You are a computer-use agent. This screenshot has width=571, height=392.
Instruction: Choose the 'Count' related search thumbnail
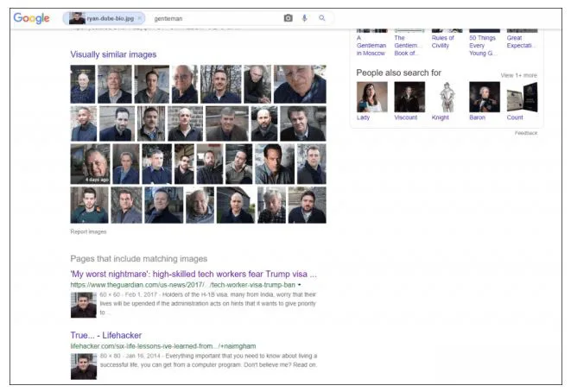pyautogui.click(x=521, y=98)
